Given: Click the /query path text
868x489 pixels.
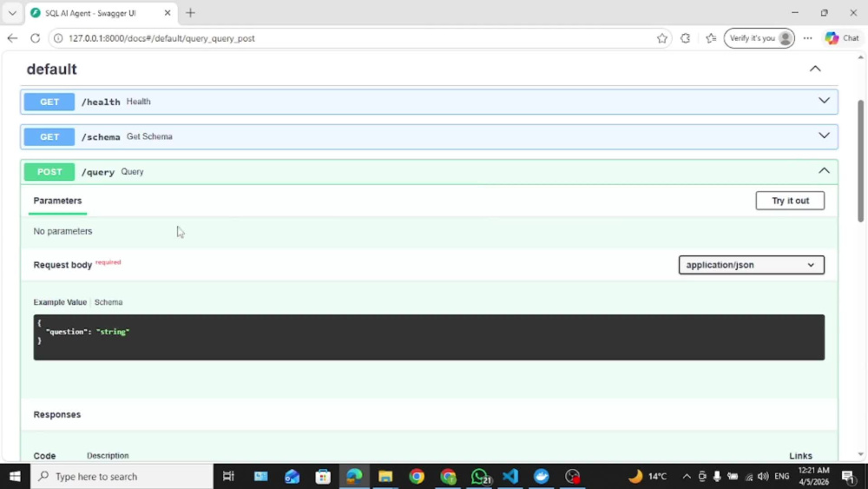Looking at the screenshot, I should pyautogui.click(x=98, y=172).
